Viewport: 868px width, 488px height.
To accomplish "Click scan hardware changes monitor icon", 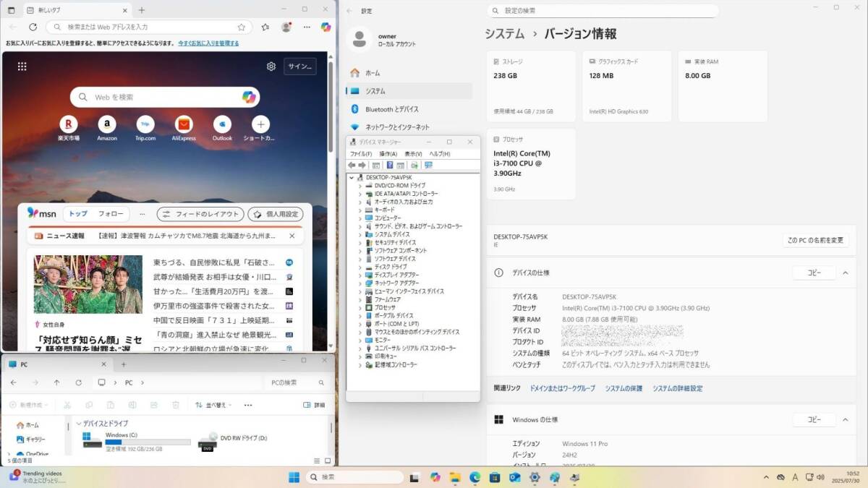I will [x=429, y=166].
